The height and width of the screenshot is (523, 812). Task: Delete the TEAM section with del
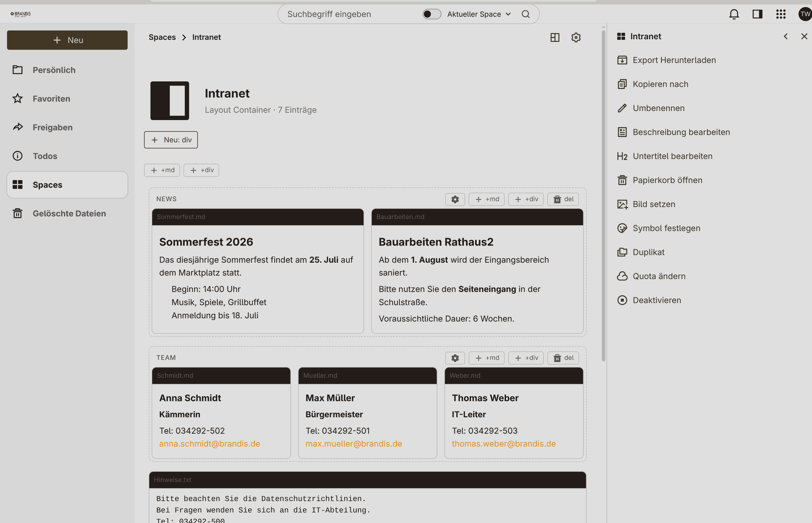(563, 358)
